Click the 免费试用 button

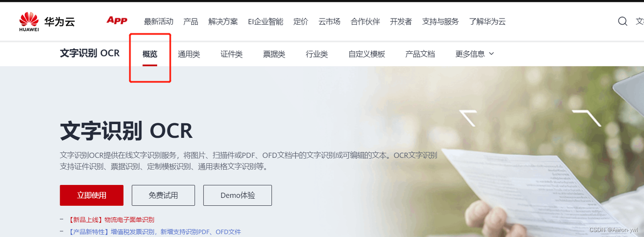163,195
